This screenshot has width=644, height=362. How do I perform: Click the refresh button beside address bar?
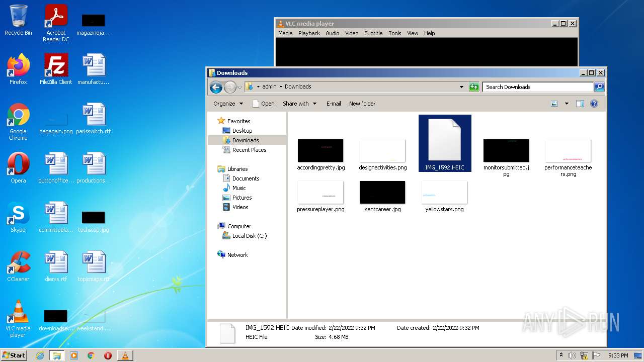[x=474, y=87]
